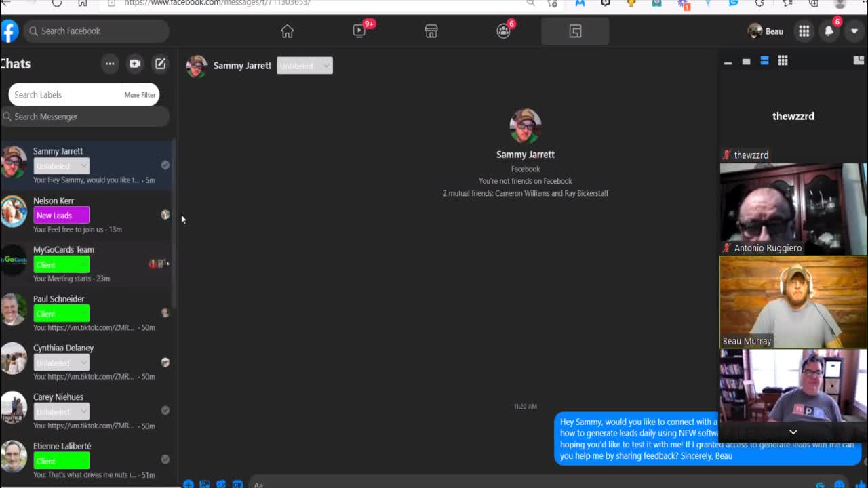This screenshot has height=488, width=868.
Task: Open Sammy Jarrett chat in list
Action: pos(85,165)
